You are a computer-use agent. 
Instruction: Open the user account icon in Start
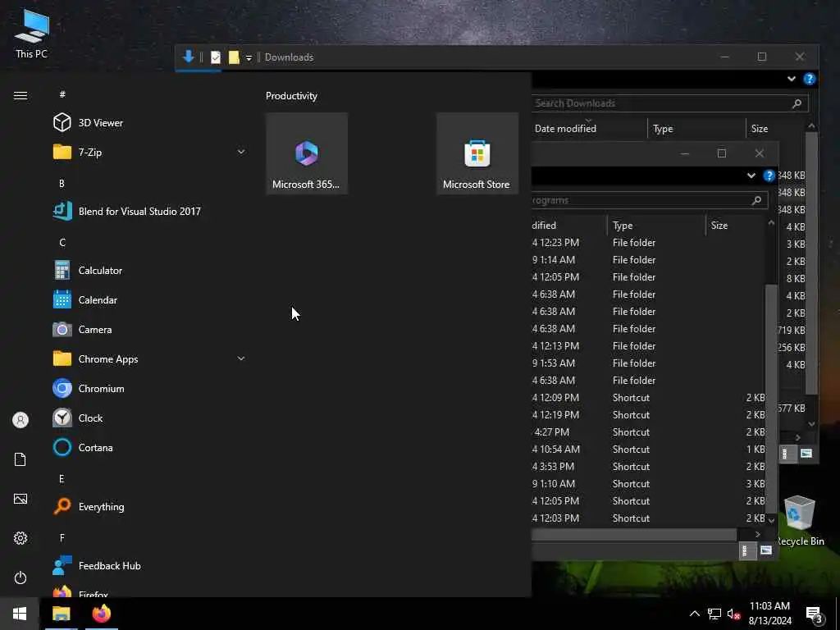[21, 420]
